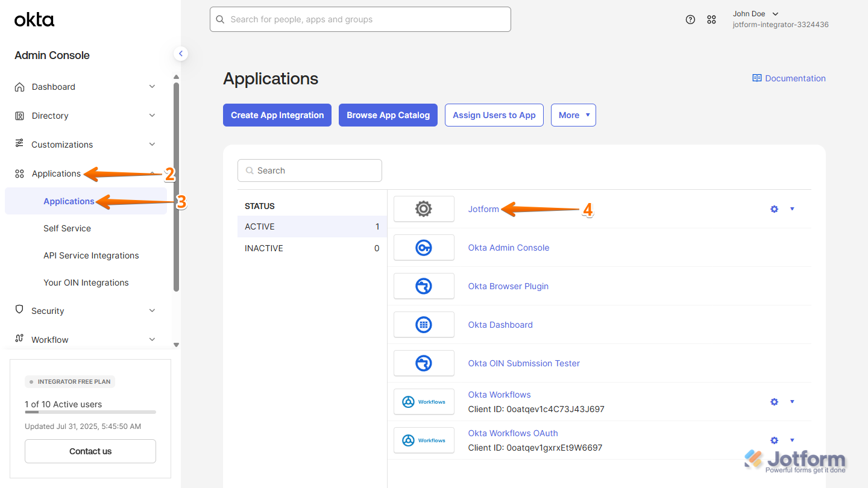Click the Okta Admin Console key logo
This screenshot has width=868, height=488.
[424, 248]
